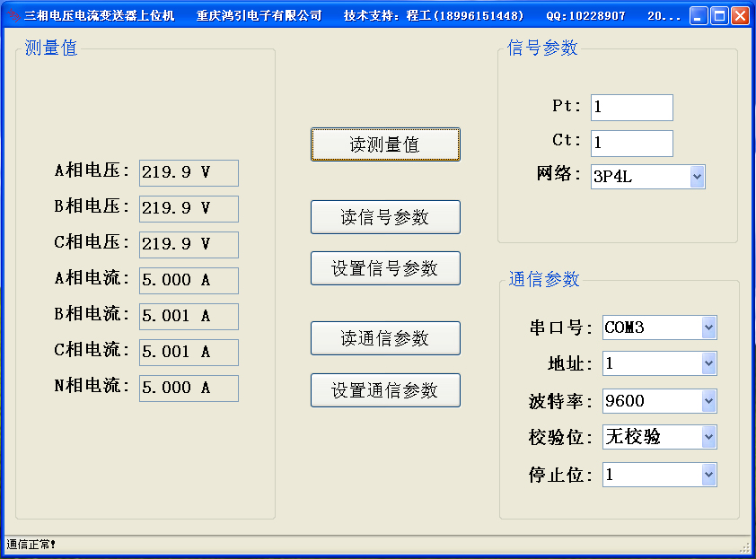This screenshot has width=756, height=559.
Task: Select the A相电压 value field
Action: pyautogui.click(x=189, y=172)
